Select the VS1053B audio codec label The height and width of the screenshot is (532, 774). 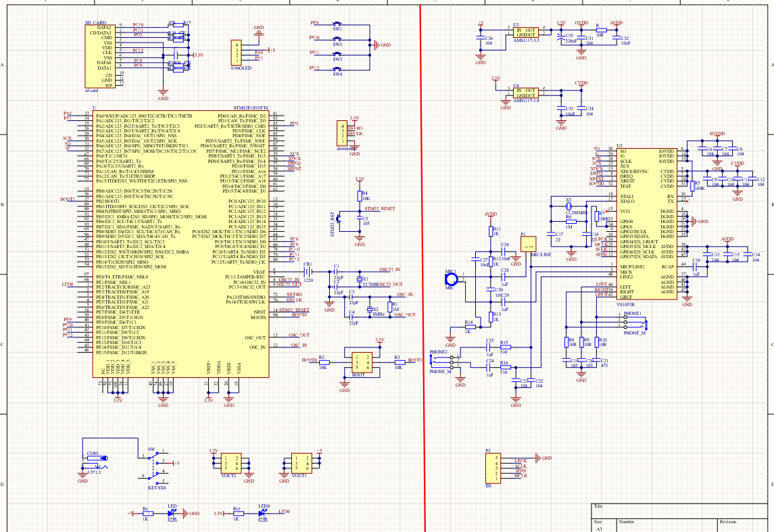[625, 305]
